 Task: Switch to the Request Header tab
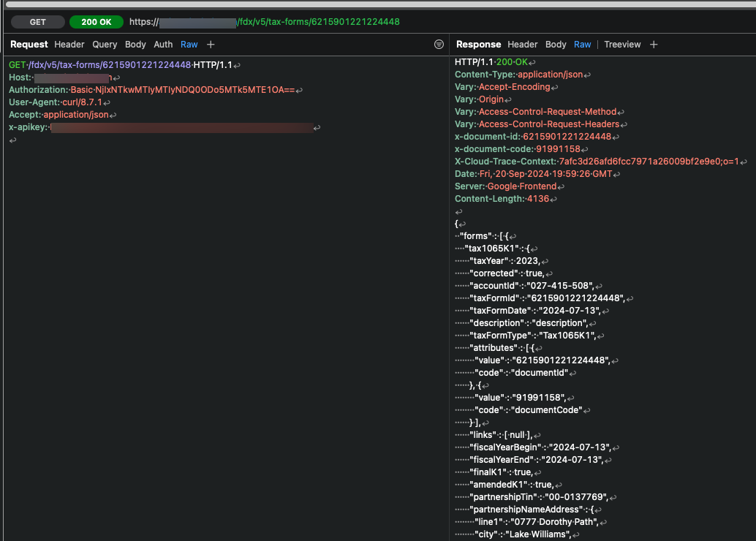[x=69, y=45]
